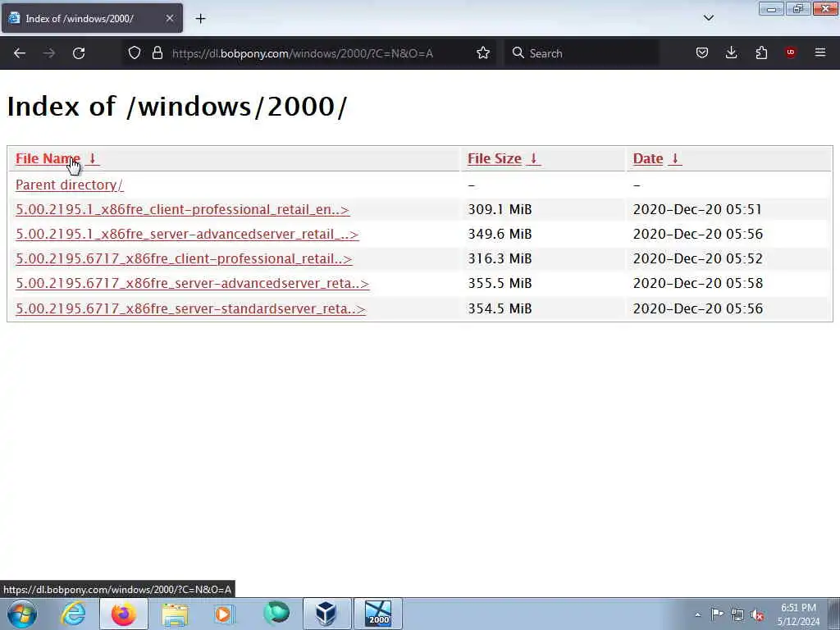Click descending arrow next to Date
The height and width of the screenshot is (630, 840).
coord(675,158)
